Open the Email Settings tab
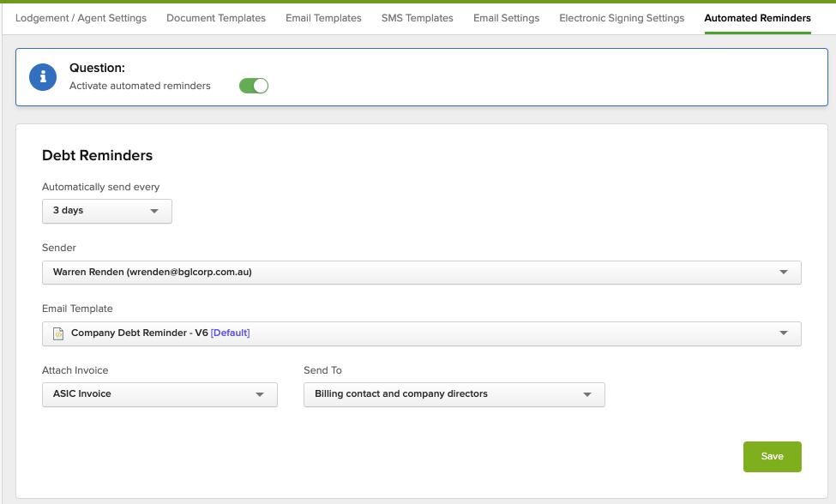The width and height of the screenshot is (836, 504). coord(506,18)
